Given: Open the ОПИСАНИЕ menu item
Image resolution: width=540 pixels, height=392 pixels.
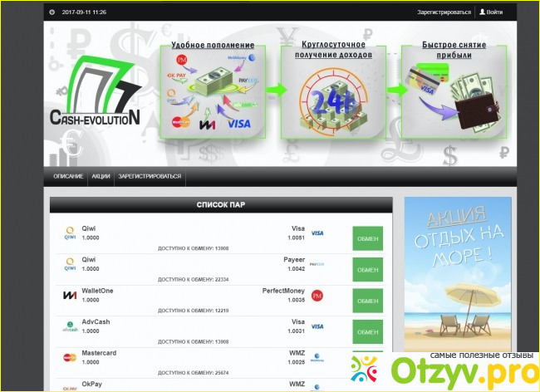Looking at the screenshot, I should click(x=68, y=177).
